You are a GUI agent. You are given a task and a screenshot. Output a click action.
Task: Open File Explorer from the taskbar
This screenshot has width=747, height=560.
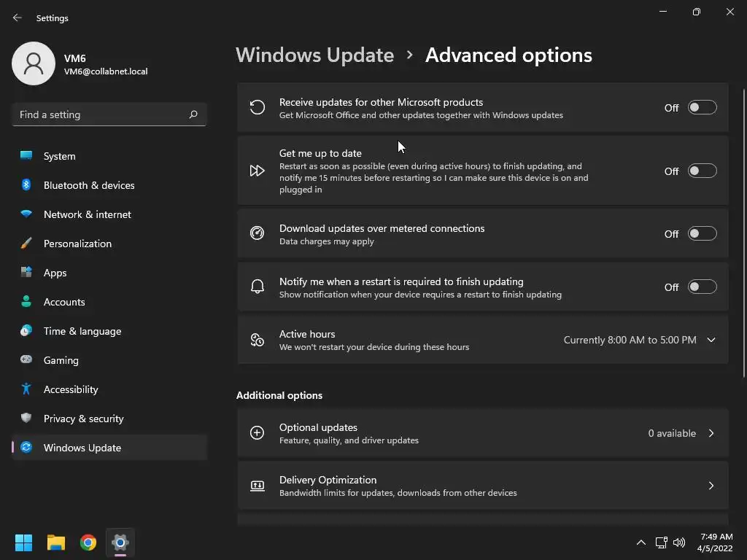click(x=55, y=542)
